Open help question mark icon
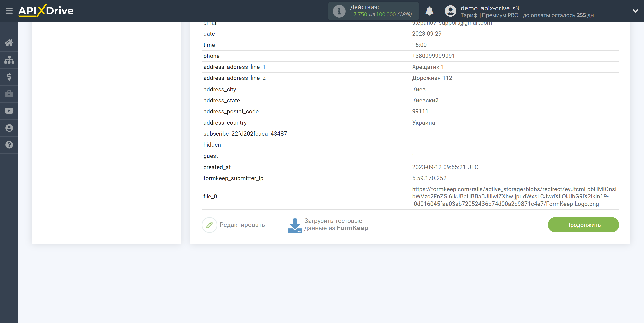This screenshot has height=323, width=644. click(9, 145)
